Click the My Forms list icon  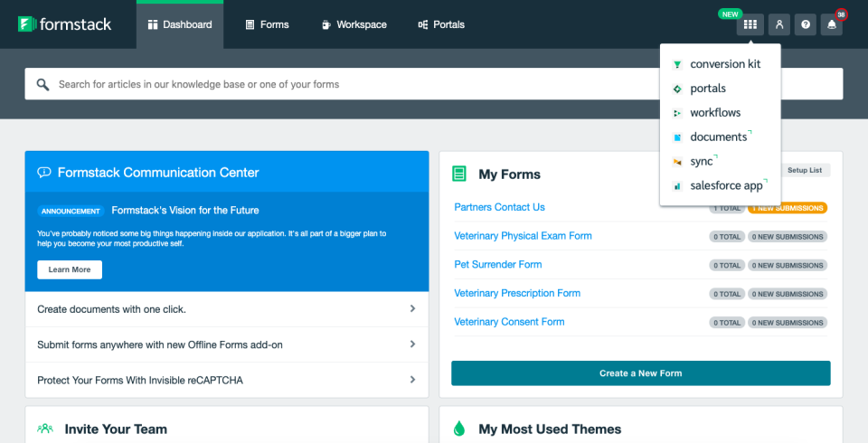pyautogui.click(x=459, y=174)
